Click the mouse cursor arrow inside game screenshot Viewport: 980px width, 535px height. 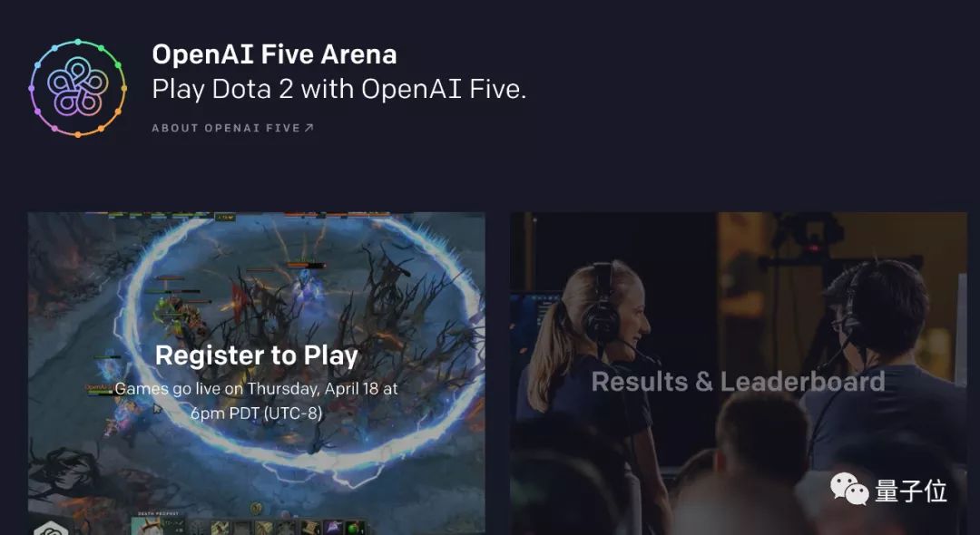pos(157,409)
